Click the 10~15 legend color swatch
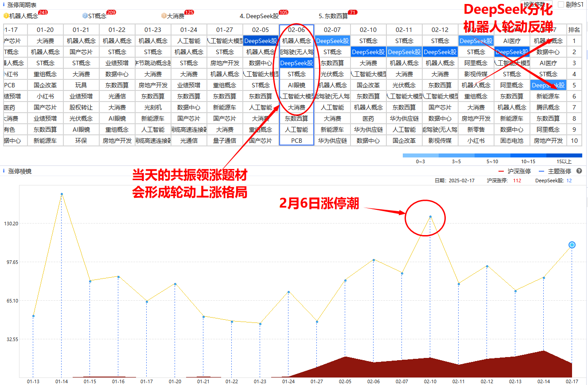Viewport: 588px width, 385px height. pos(528,156)
